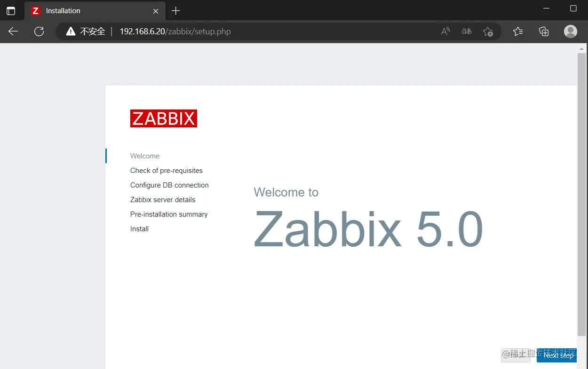This screenshot has width=588, height=369.
Task: Add this page to favorites
Action: pyautogui.click(x=488, y=31)
